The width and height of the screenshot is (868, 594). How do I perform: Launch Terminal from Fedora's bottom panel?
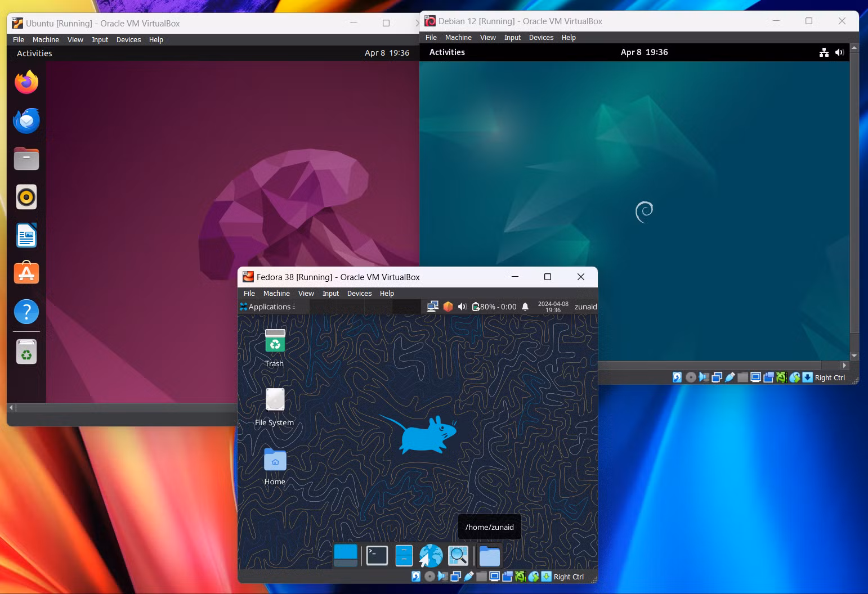tap(377, 555)
